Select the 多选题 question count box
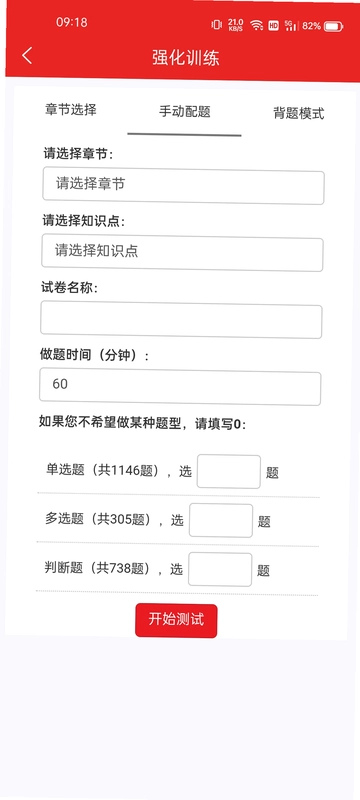360x800 pixels. coord(221,520)
